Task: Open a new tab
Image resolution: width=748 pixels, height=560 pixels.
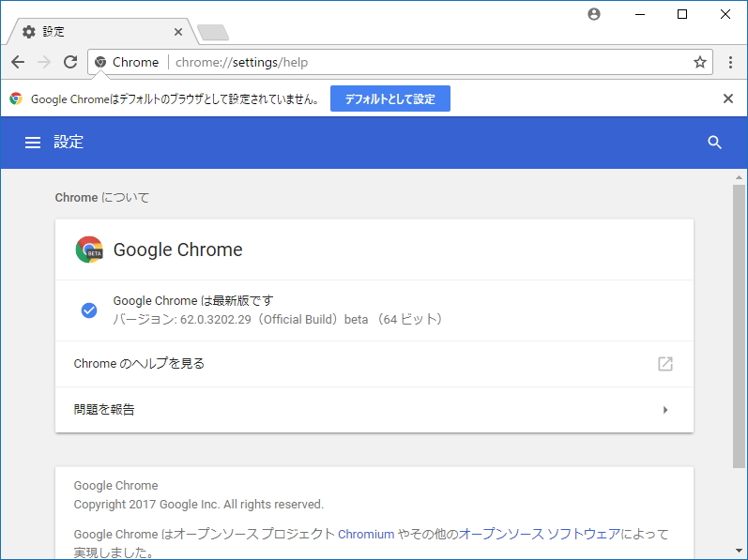Action: (x=213, y=33)
